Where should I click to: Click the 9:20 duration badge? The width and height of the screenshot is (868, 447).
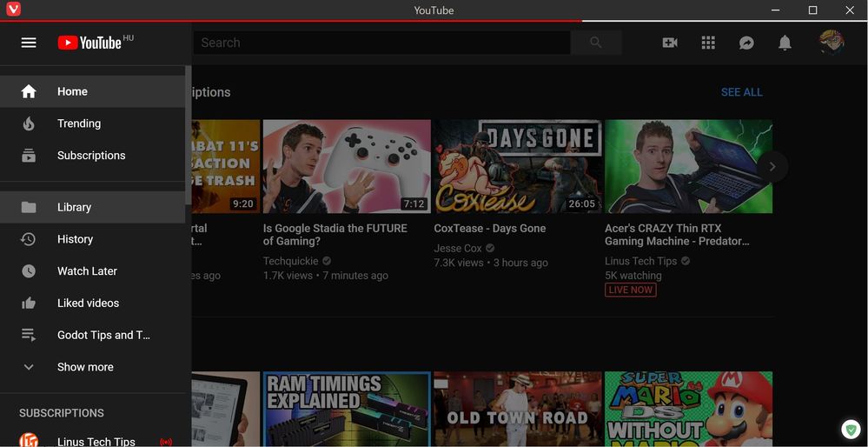pos(243,203)
